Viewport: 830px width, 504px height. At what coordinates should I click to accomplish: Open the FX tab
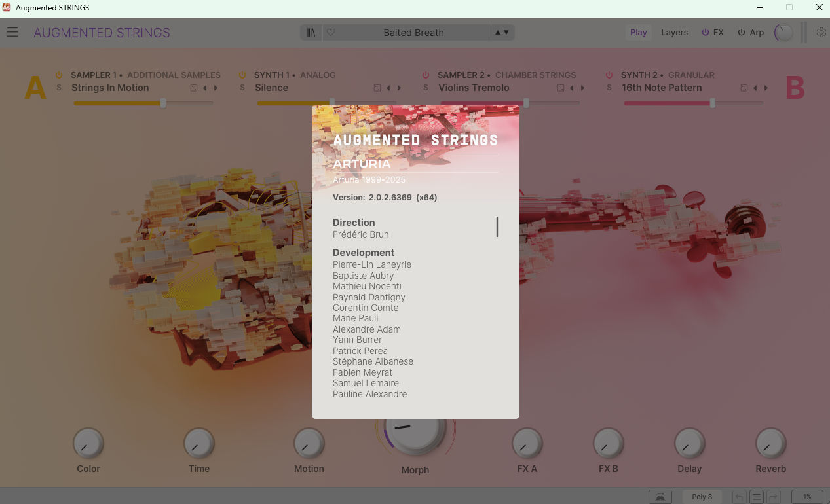719,32
